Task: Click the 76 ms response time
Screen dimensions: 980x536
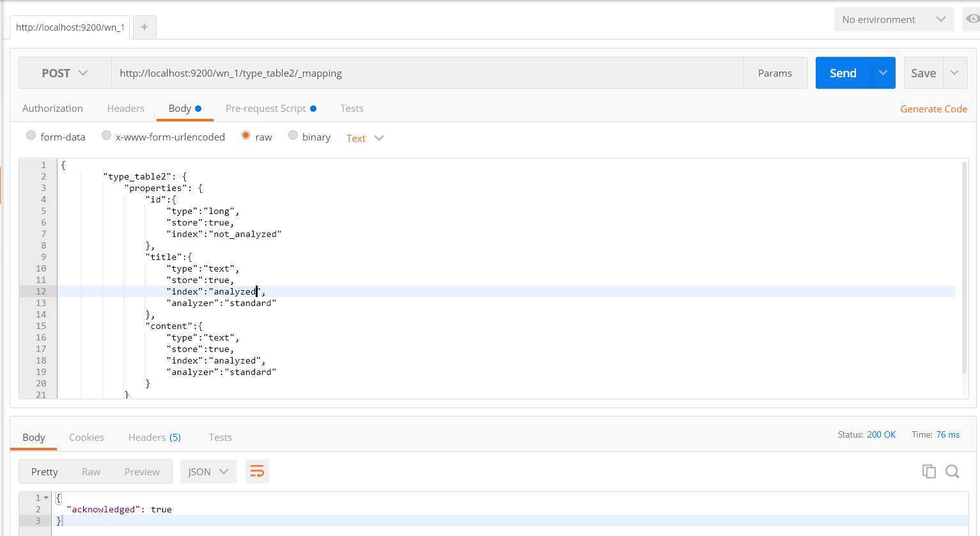Action: [x=947, y=434]
